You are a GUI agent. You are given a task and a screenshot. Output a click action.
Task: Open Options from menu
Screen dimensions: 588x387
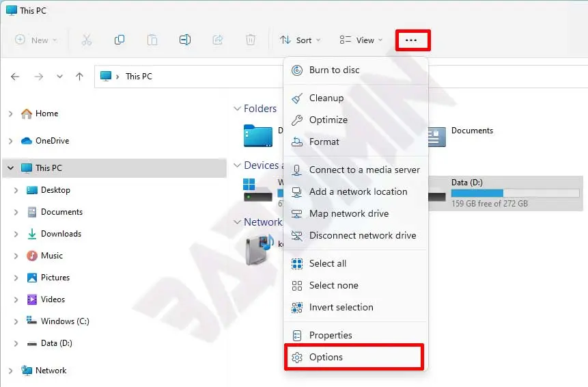(354, 357)
